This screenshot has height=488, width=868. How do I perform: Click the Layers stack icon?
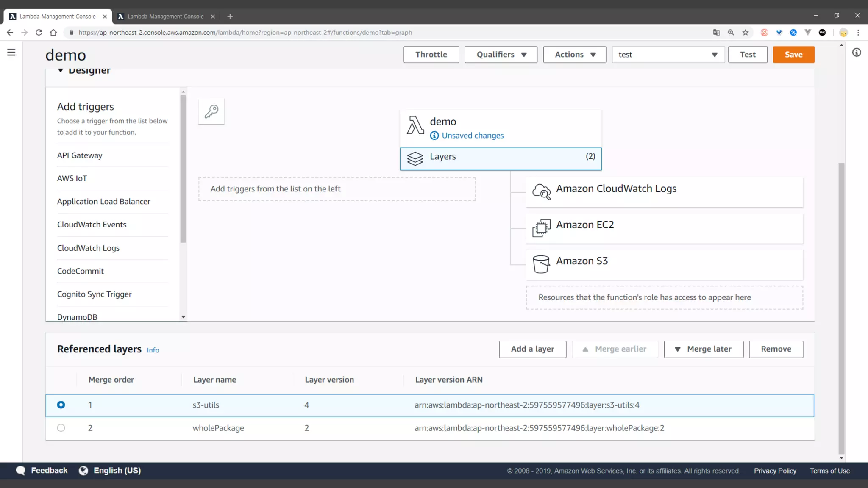coord(415,158)
